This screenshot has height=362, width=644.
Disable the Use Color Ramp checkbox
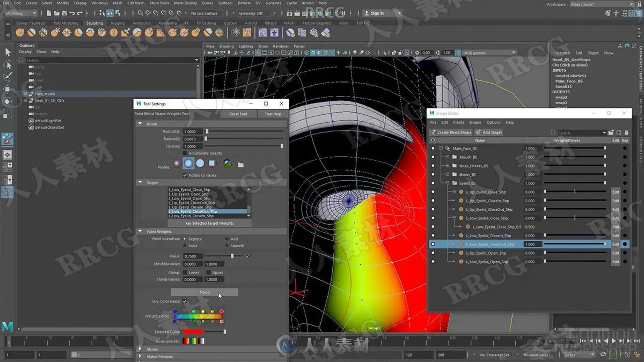(185, 301)
